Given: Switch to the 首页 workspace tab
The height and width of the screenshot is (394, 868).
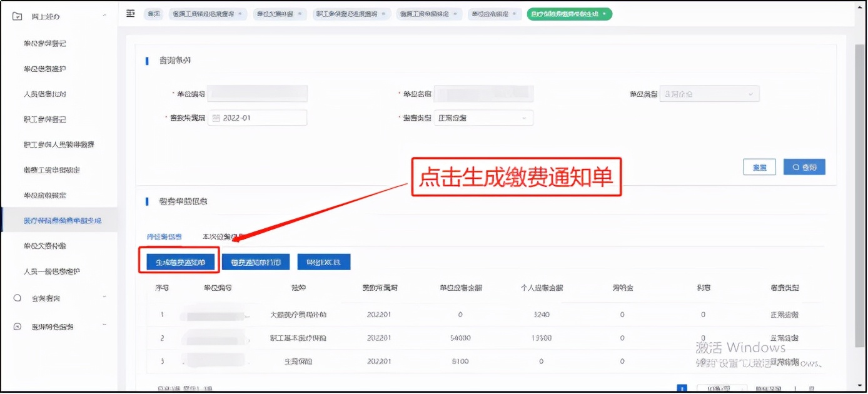Looking at the screenshot, I should pyautogui.click(x=153, y=14).
